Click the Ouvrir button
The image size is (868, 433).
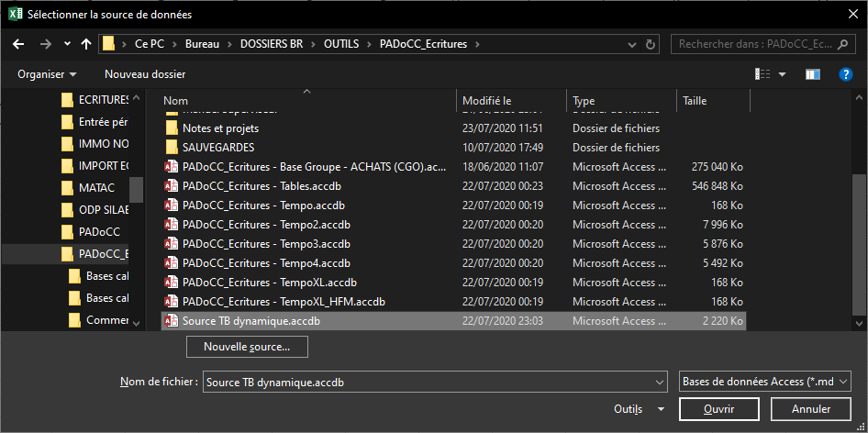(x=719, y=409)
